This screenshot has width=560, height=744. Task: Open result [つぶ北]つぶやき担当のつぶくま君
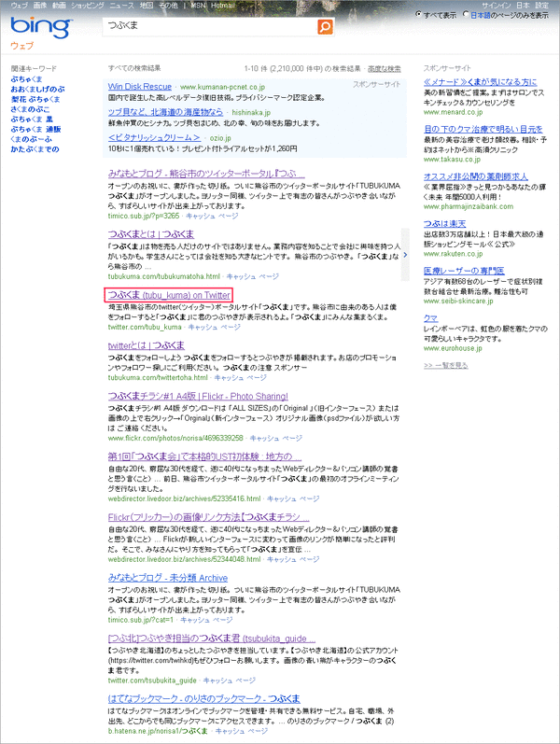click(212, 639)
